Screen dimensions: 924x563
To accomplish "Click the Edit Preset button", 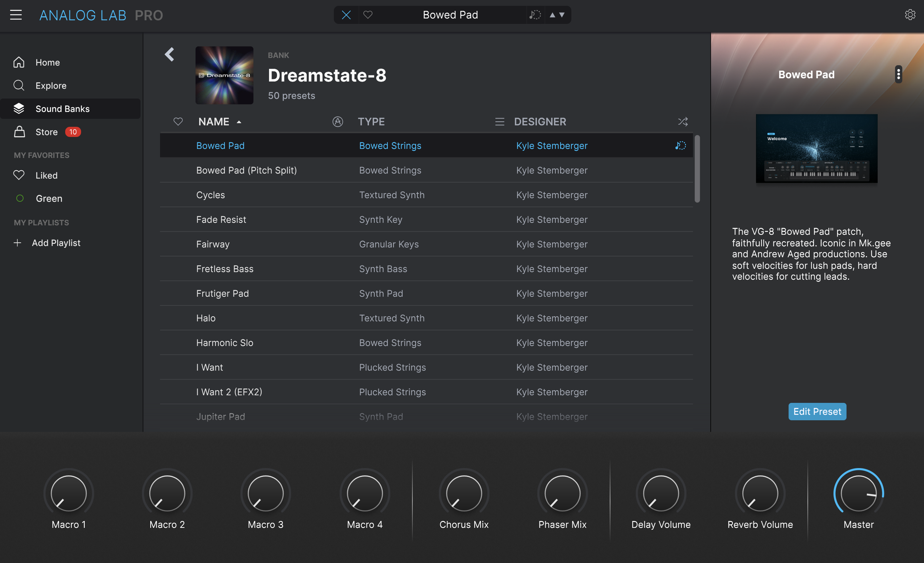I will [x=817, y=411].
